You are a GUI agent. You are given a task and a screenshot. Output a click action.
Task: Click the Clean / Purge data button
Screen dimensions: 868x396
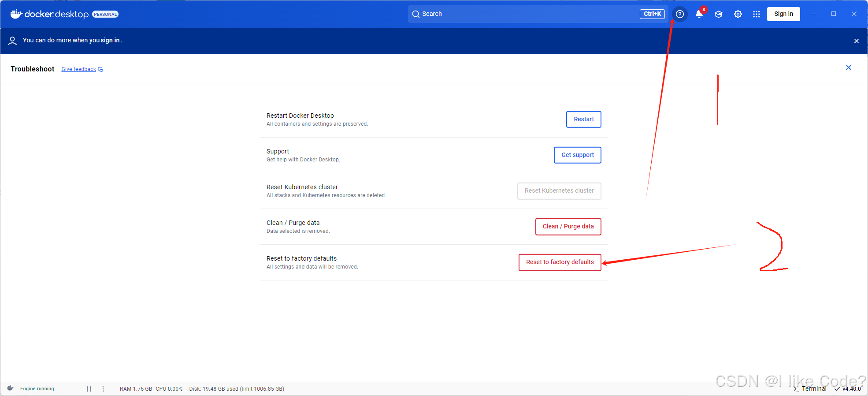568,227
